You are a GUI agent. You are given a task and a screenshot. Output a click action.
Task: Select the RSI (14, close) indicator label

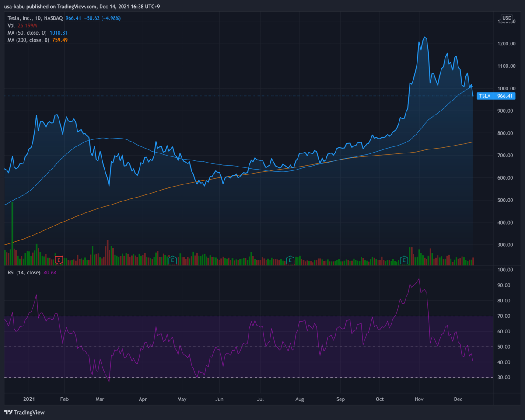click(x=24, y=273)
